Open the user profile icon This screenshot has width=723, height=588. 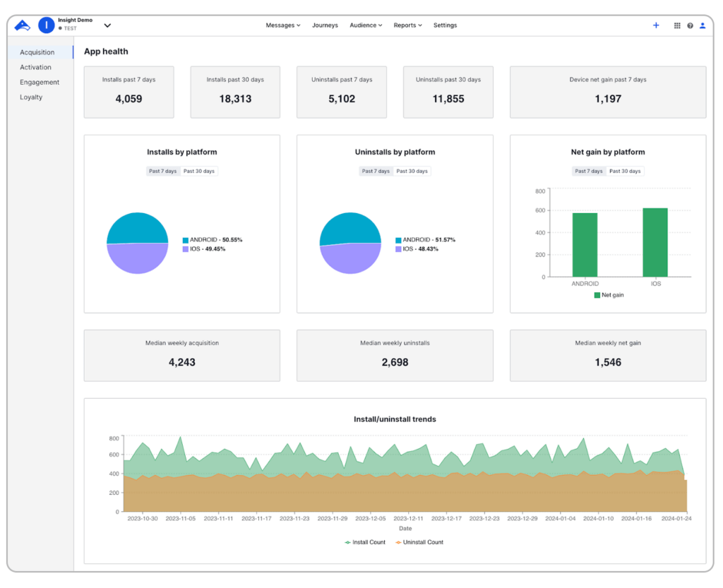tap(703, 25)
